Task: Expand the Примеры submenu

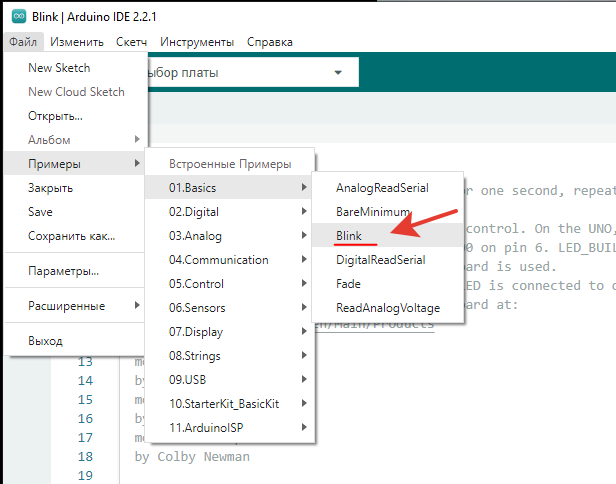Action: (x=76, y=164)
